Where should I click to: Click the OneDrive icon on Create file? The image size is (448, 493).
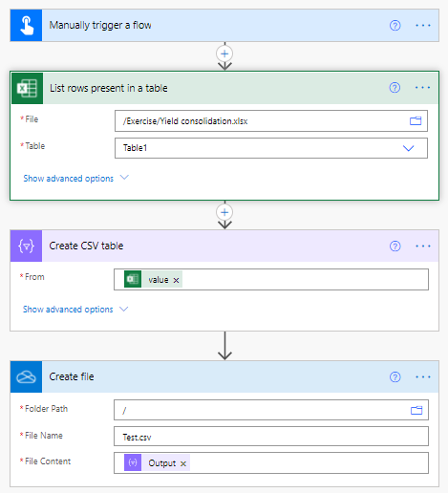point(26,376)
